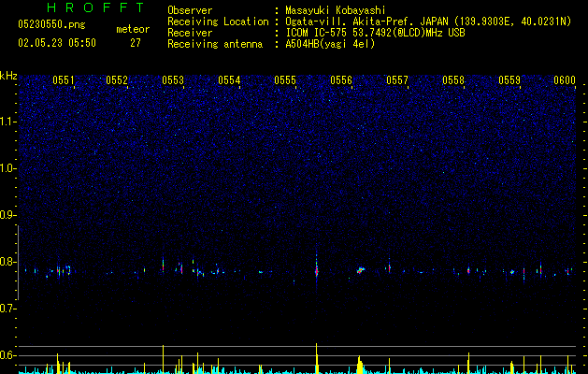588x374 pixels.
Task: Click the Receiving Location label
Action: tap(218, 22)
